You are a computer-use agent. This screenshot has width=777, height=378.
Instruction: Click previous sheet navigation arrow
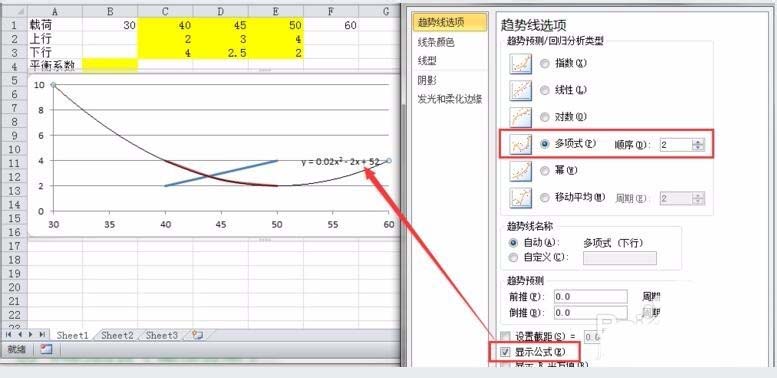20,335
